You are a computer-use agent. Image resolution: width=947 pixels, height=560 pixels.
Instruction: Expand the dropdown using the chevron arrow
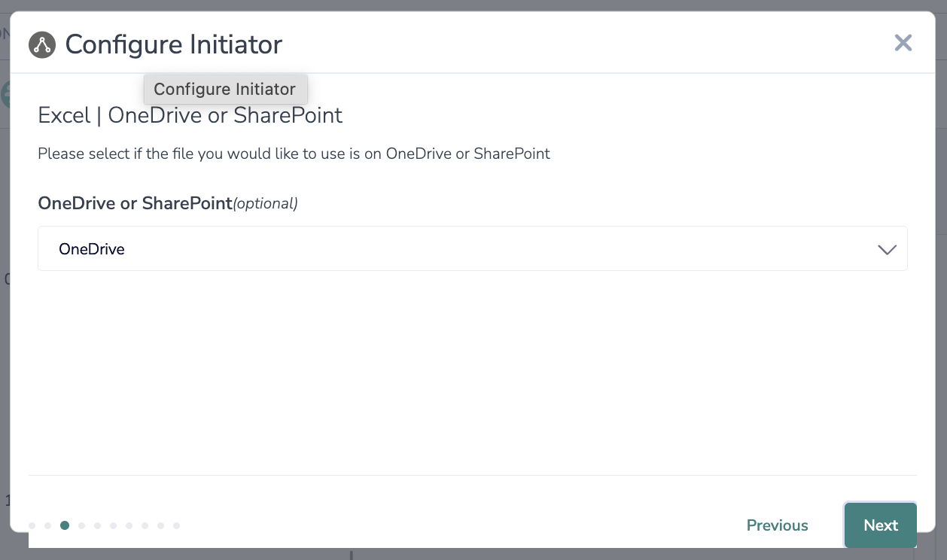887,250
